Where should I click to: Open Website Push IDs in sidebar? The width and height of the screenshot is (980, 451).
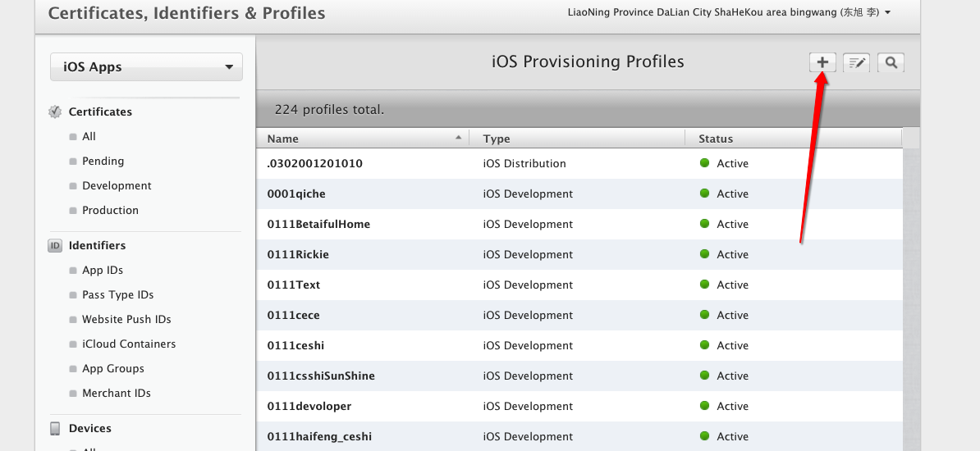[126, 319]
